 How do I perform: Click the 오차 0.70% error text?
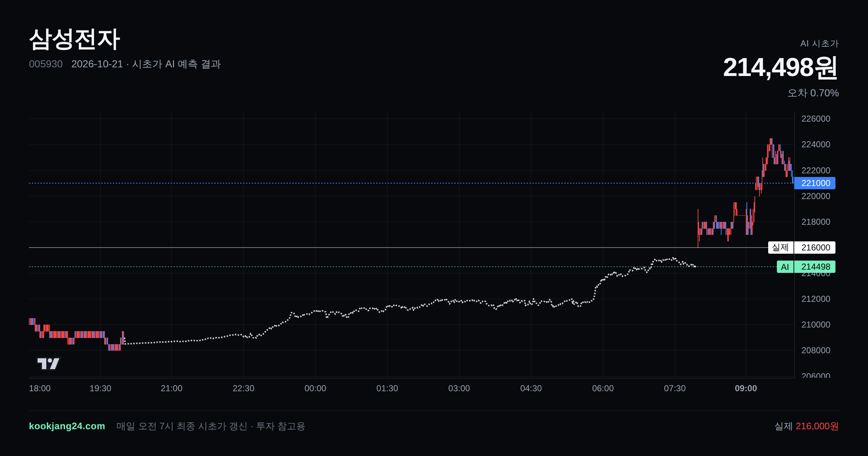click(813, 93)
